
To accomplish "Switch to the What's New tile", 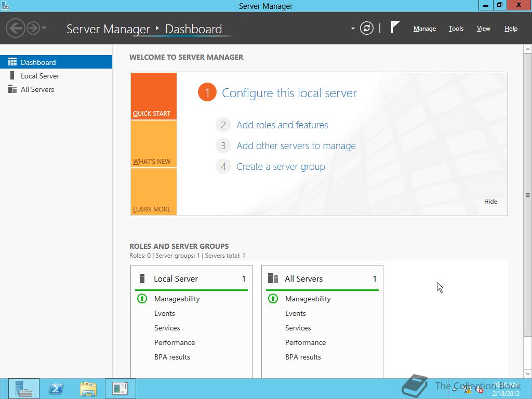I will coord(154,144).
